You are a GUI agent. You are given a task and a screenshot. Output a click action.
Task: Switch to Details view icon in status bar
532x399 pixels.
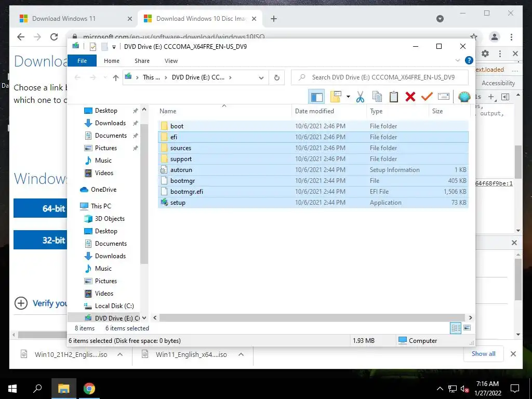(456, 328)
